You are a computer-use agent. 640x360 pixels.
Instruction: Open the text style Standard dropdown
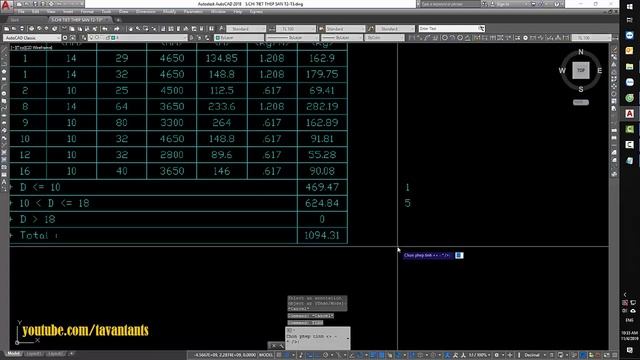(246, 29)
